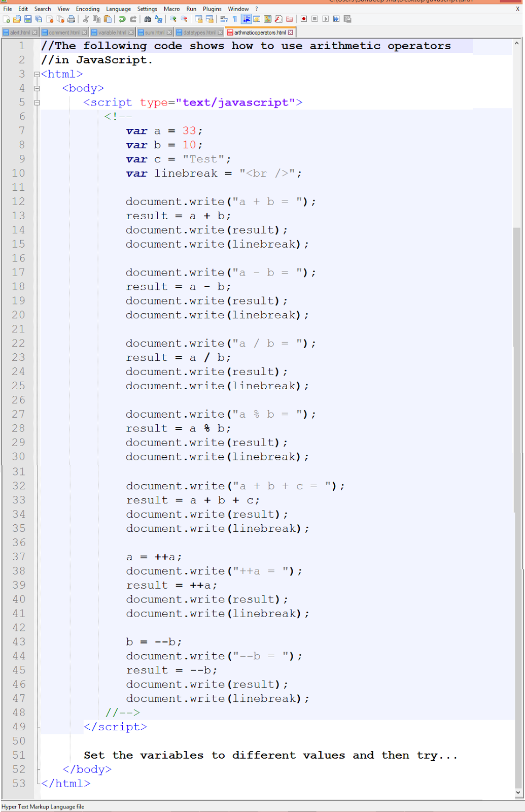Start macro recording with the red dot

click(x=303, y=19)
